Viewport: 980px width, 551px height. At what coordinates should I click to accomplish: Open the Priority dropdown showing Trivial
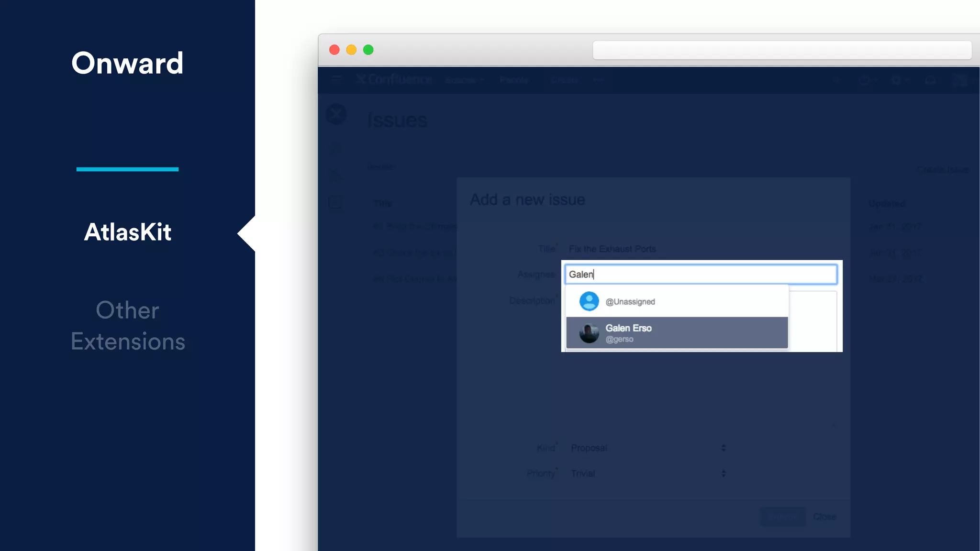tap(648, 473)
